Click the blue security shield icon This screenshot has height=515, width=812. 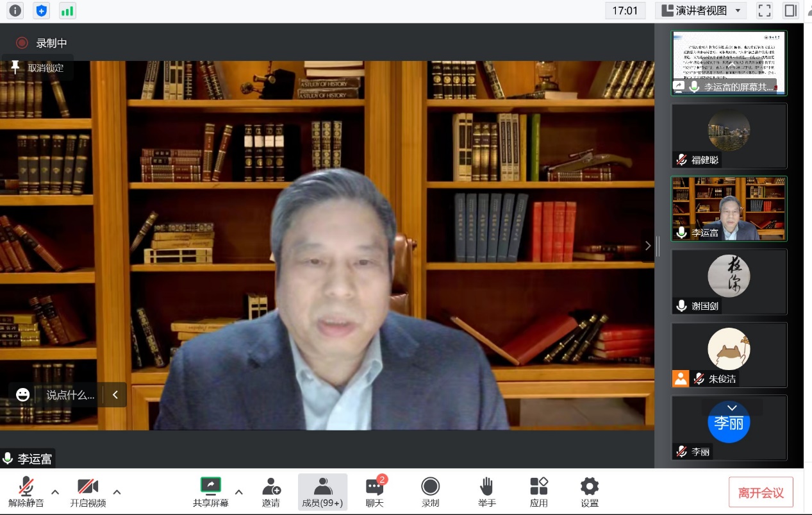tap(42, 11)
